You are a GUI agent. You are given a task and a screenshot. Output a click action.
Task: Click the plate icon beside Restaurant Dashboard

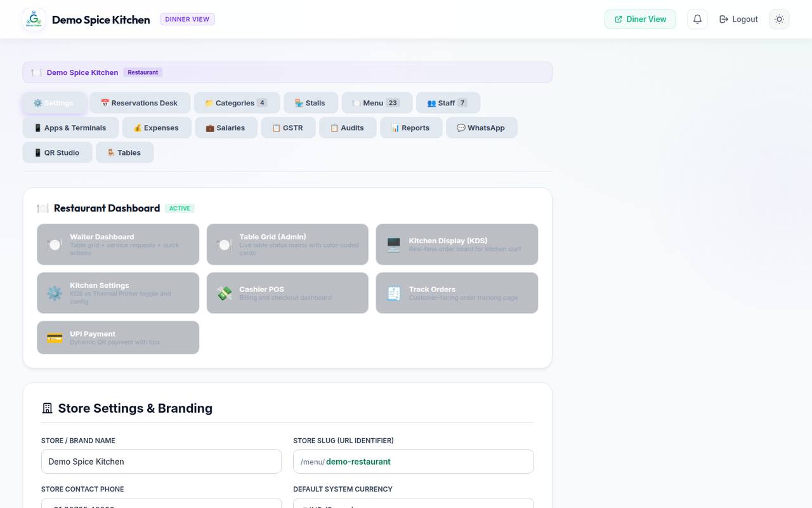click(x=43, y=208)
